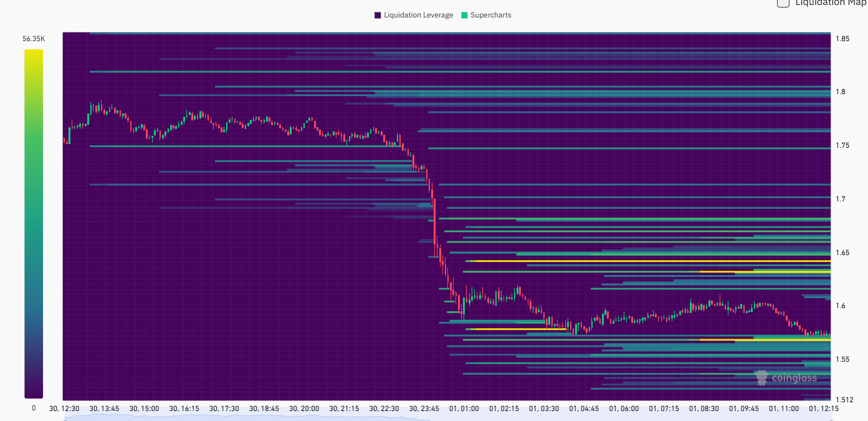
Task: Click the 0 label below the color scale
Action: [34, 408]
